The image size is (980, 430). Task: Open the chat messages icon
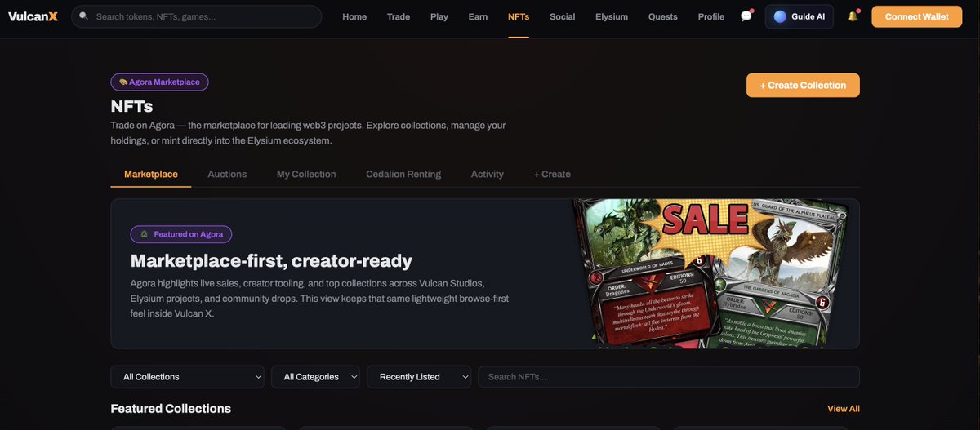(x=746, y=16)
